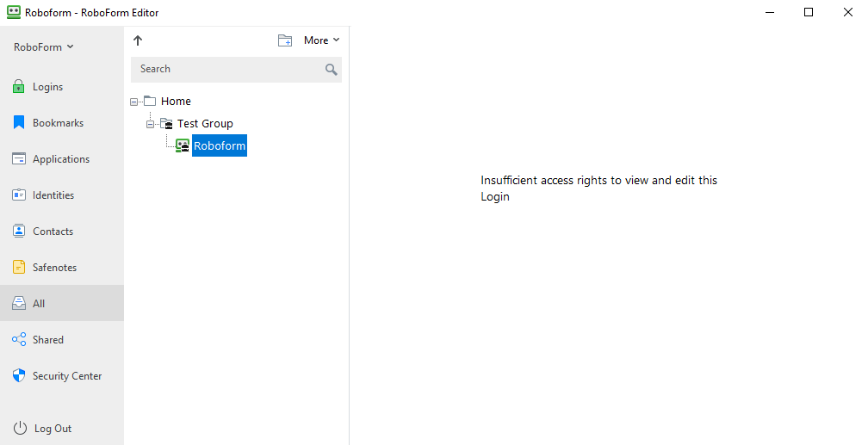Go up one level with arrow icon
868x445 pixels.
[138, 40]
